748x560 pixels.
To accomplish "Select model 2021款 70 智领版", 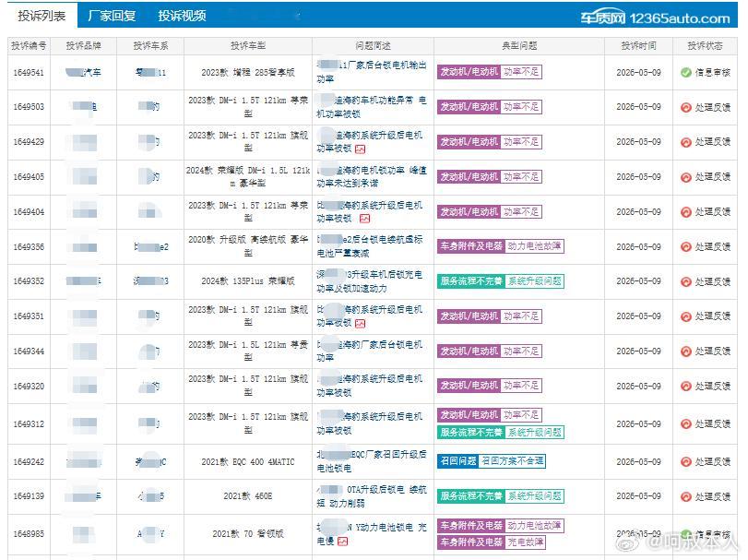I will (248, 534).
